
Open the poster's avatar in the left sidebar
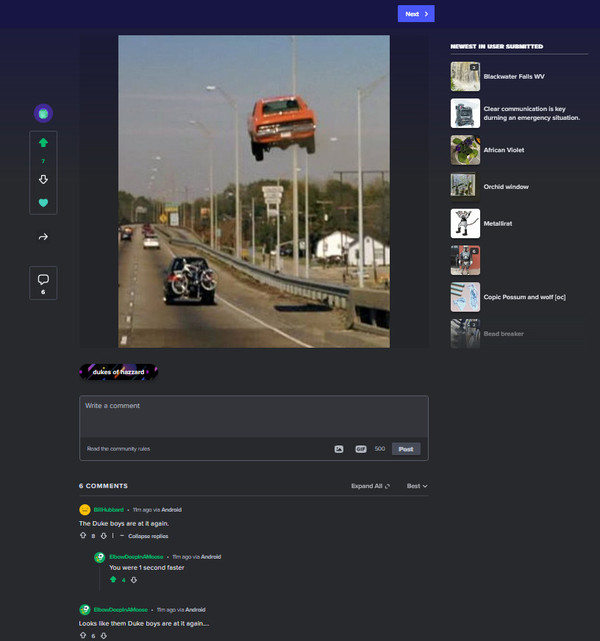43,113
